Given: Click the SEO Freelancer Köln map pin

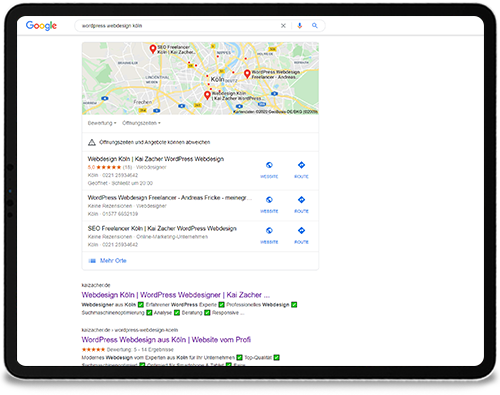Looking at the screenshot, I should (x=153, y=49).
